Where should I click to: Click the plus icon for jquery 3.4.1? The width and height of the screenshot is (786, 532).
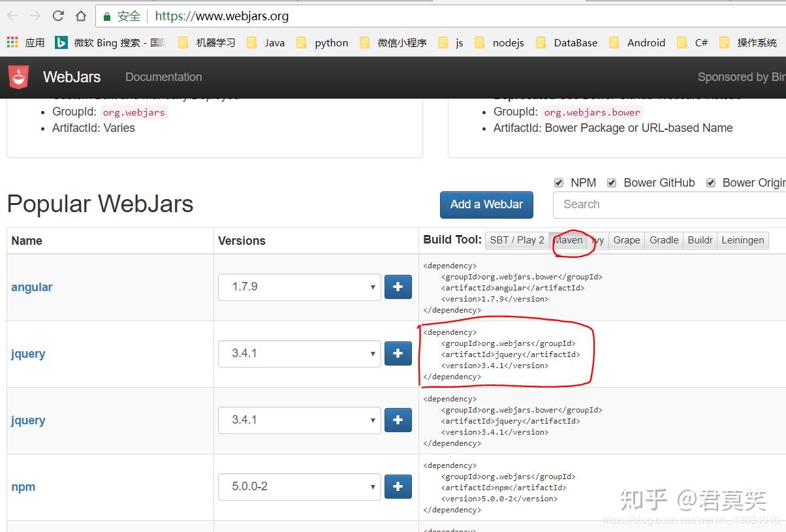398,353
